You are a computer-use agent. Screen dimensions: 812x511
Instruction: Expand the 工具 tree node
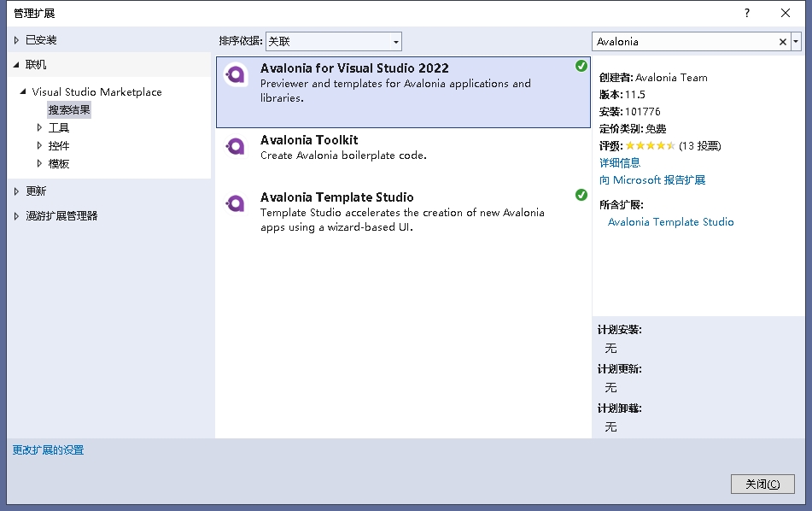coord(39,127)
